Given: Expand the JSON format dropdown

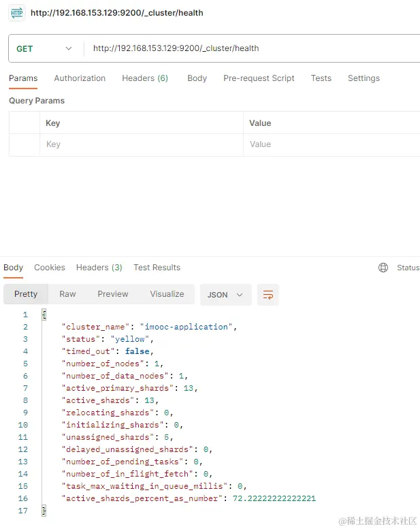Looking at the screenshot, I should (x=225, y=295).
